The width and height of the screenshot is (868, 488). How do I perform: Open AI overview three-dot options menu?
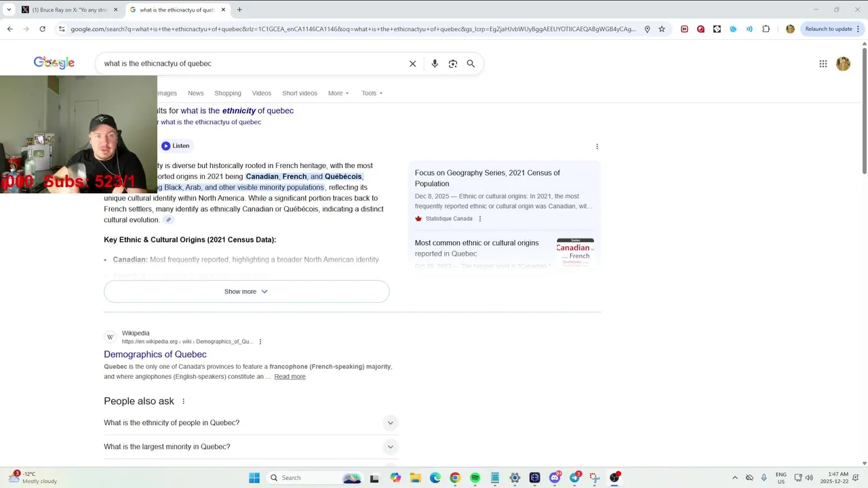click(x=597, y=146)
